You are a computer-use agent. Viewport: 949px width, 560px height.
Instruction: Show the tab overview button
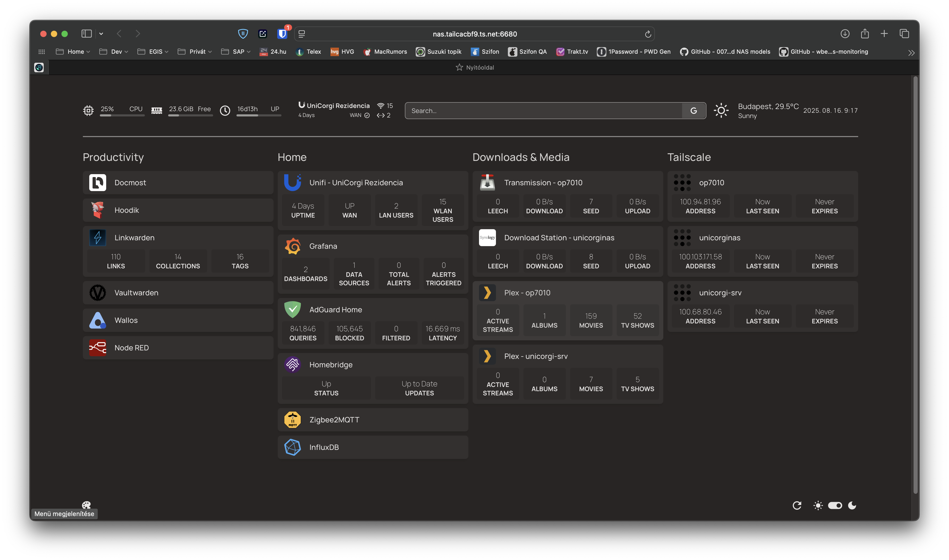tap(904, 34)
